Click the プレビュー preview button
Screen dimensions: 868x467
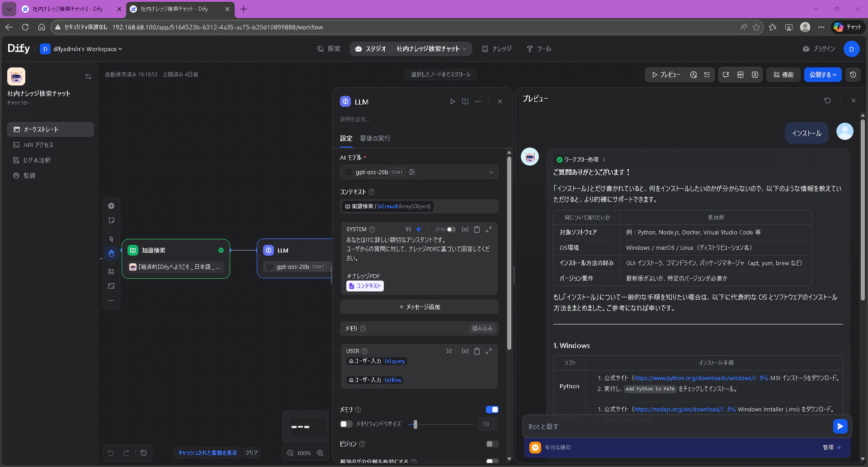coord(665,75)
